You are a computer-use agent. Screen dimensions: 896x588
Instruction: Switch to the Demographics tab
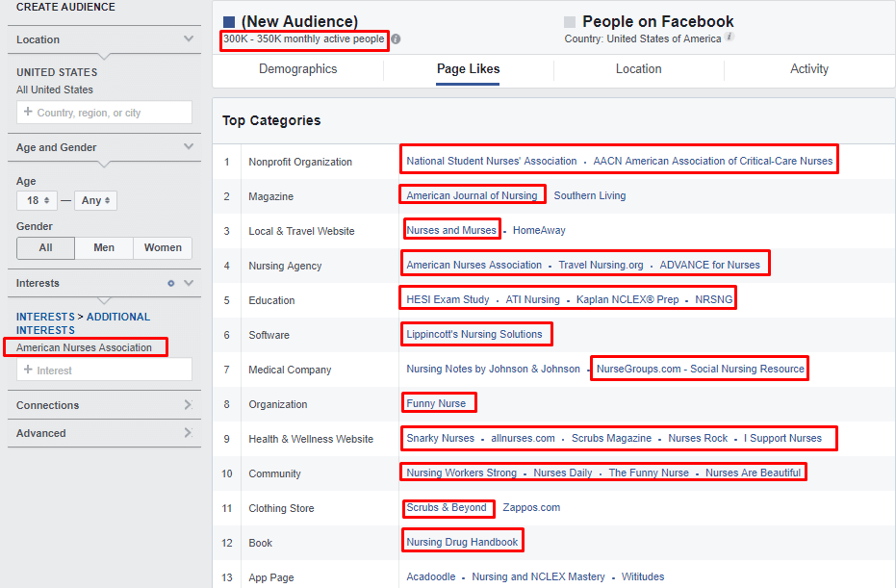(x=297, y=69)
